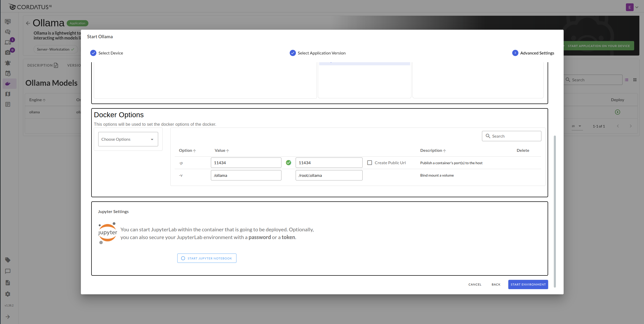This screenshot has width=644, height=324.
Task: Click the Docker Options search field
Action: (511, 136)
